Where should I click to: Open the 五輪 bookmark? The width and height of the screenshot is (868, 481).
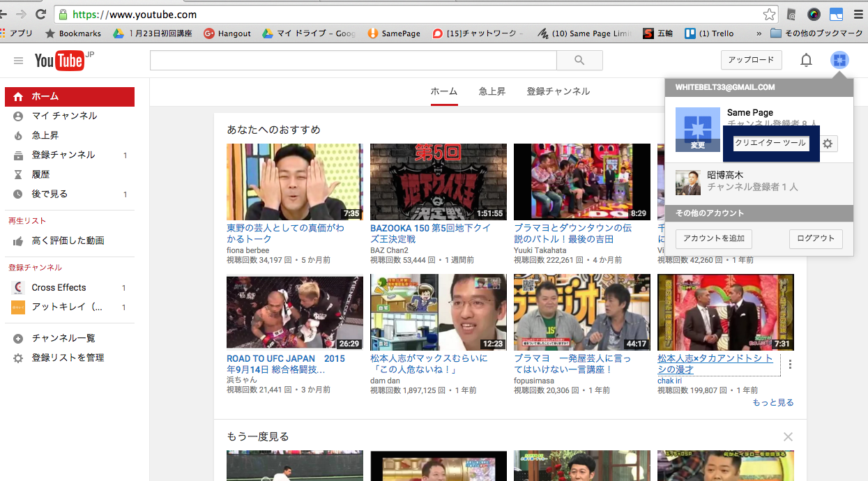[x=658, y=33]
